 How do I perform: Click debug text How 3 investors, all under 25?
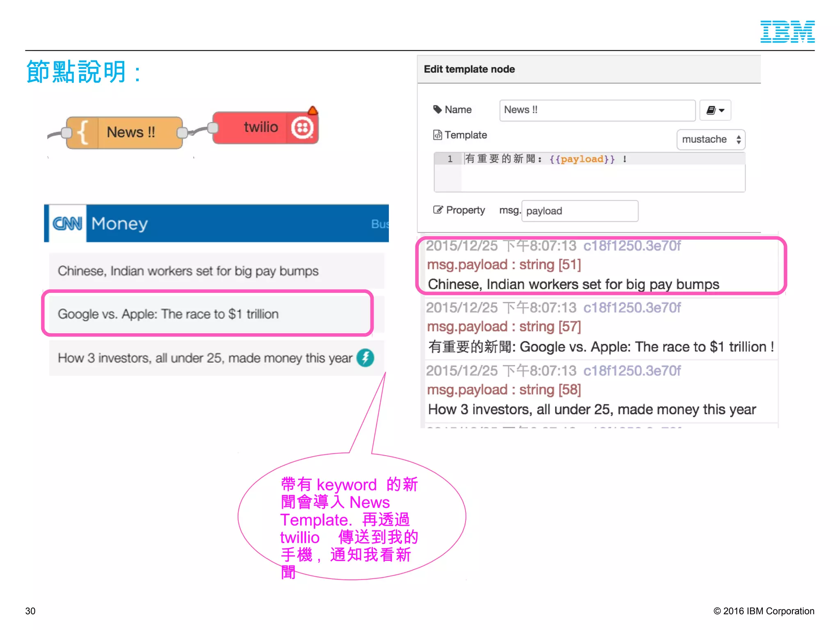pyautogui.click(x=592, y=409)
